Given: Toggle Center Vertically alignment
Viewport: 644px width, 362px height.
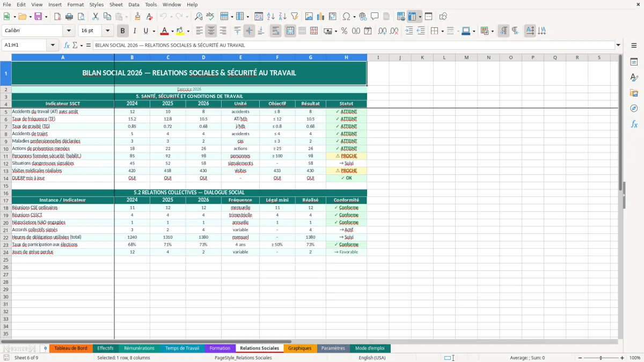Looking at the screenshot, I should click(249, 31).
